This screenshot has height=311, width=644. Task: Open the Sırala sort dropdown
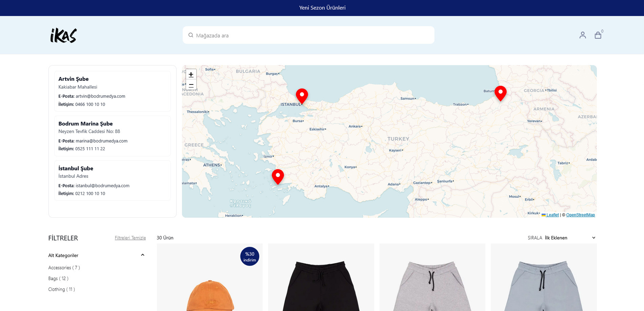570,238
